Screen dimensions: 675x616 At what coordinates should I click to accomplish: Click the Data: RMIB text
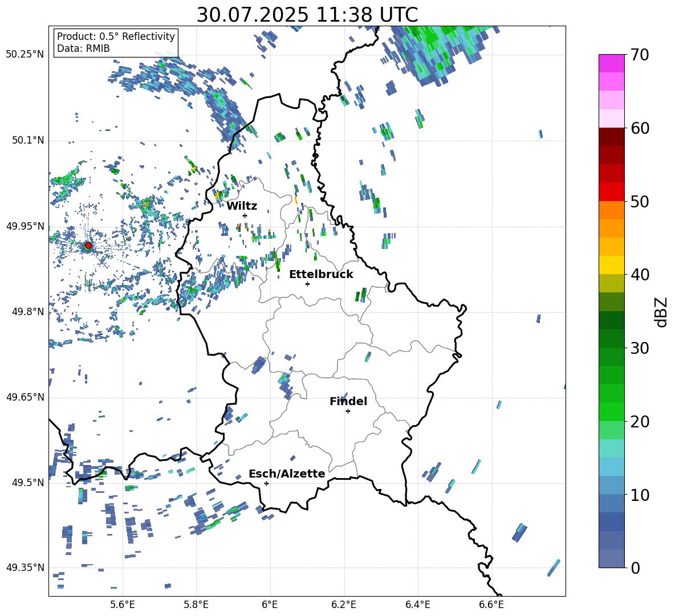pos(83,48)
